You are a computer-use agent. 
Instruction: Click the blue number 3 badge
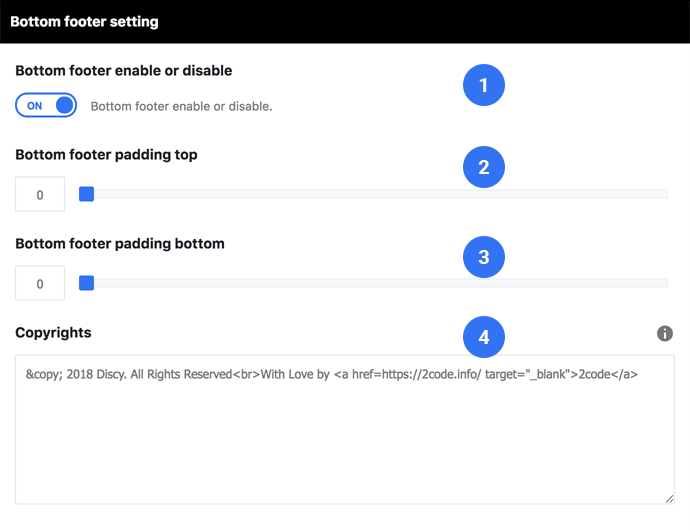(x=484, y=257)
